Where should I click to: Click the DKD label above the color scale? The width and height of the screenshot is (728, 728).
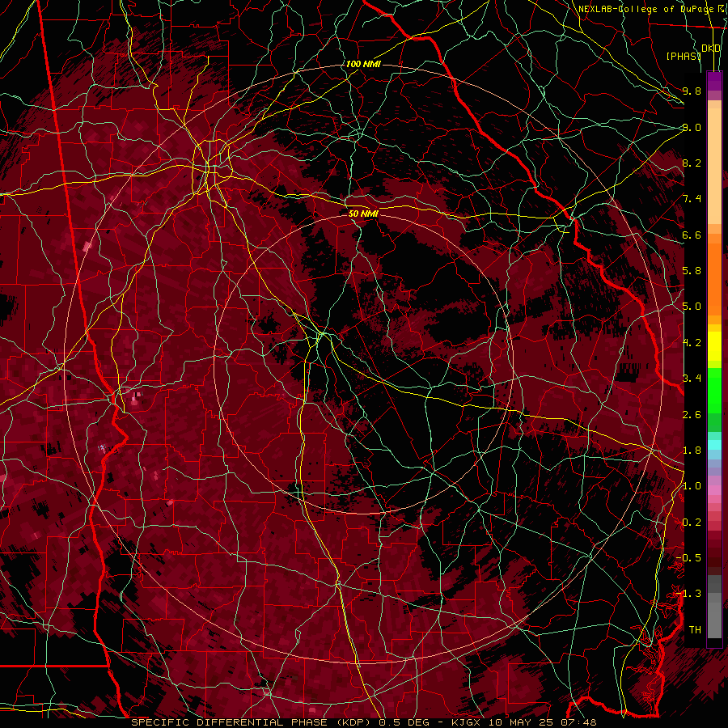point(711,49)
